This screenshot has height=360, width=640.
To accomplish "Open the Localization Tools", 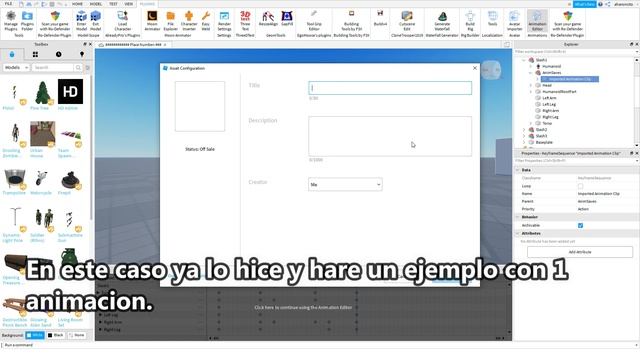I will [492, 19].
